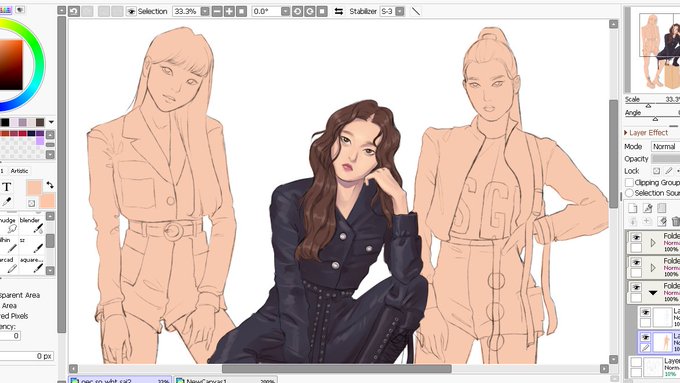The width and height of the screenshot is (680, 383).
Task: Switch to the NewCanvas1 document tab
Action: pyautogui.click(x=226, y=380)
